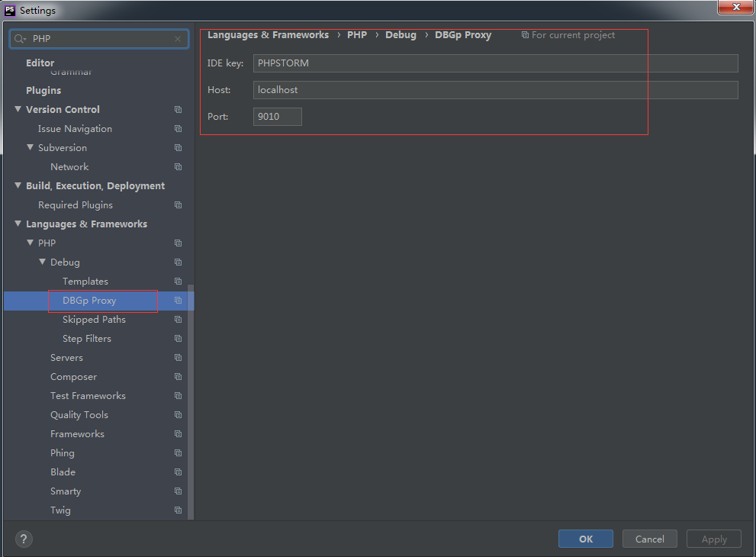Open Step Filters settings
The image size is (756, 557).
pyautogui.click(x=87, y=339)
